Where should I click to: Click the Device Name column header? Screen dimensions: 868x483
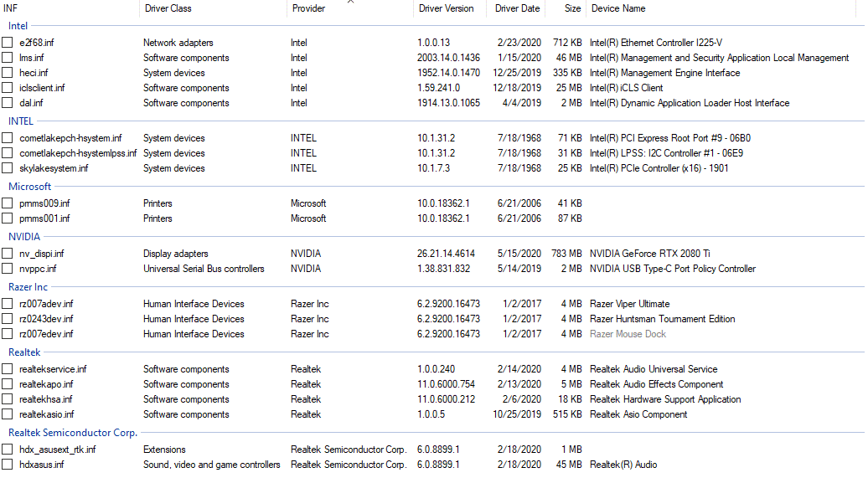(618, 8)
